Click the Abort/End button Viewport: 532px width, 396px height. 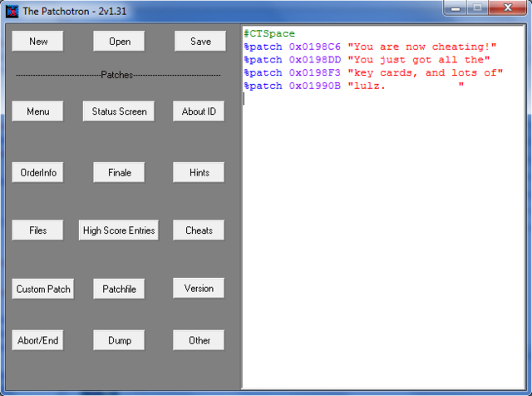37,340
